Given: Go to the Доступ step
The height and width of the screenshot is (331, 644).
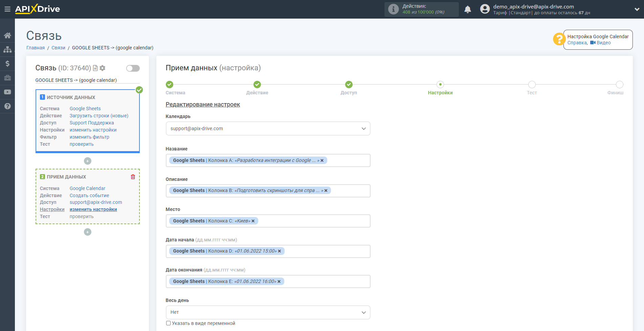Looking at the screenshot, I should coord(349,85).
